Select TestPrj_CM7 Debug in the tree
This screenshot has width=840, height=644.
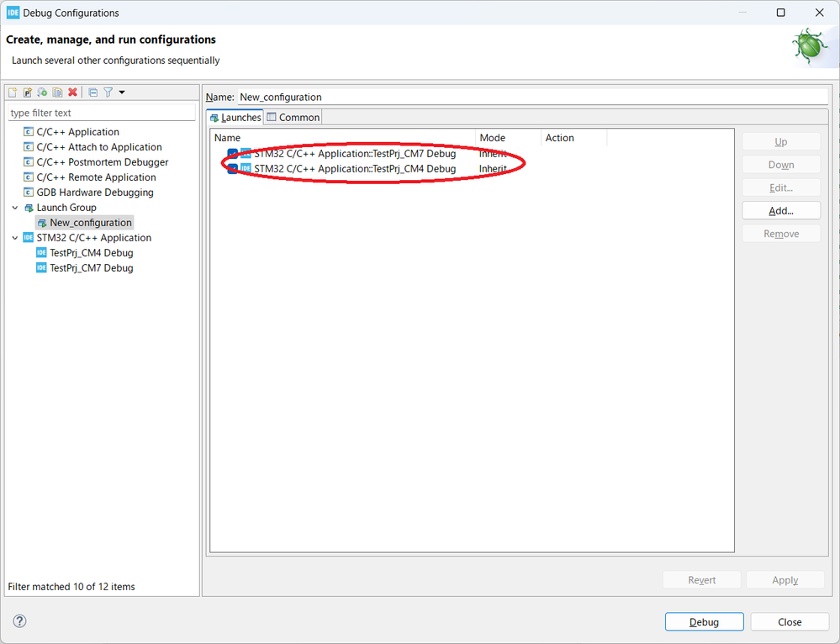click(x=92, y=267)
